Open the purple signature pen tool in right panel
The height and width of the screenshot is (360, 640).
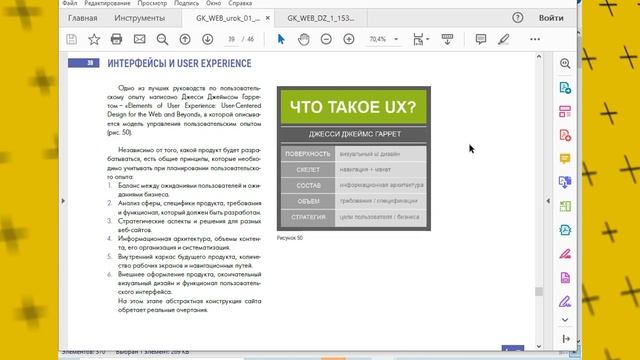tap(565, 301)
